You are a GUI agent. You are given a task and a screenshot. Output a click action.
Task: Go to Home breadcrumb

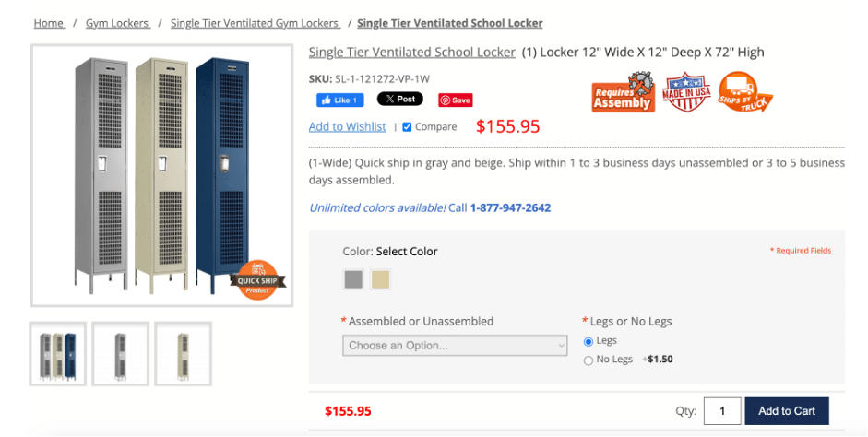(49, 23)
